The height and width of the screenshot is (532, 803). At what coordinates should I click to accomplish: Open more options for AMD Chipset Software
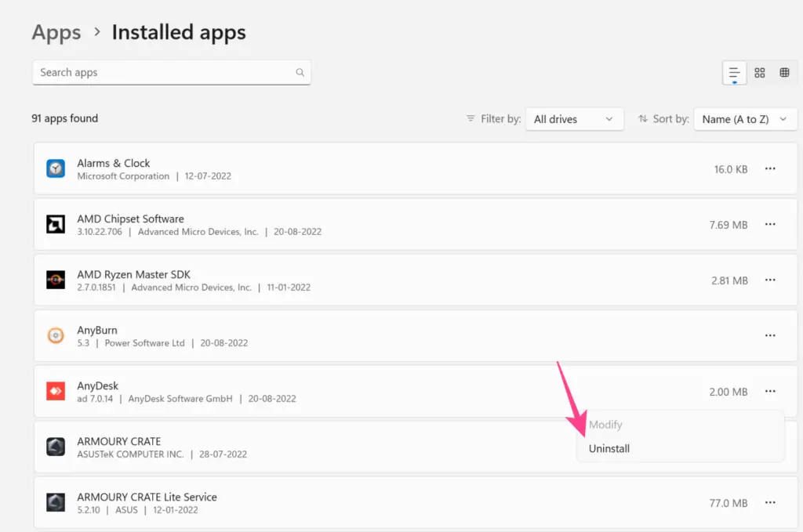770,225
